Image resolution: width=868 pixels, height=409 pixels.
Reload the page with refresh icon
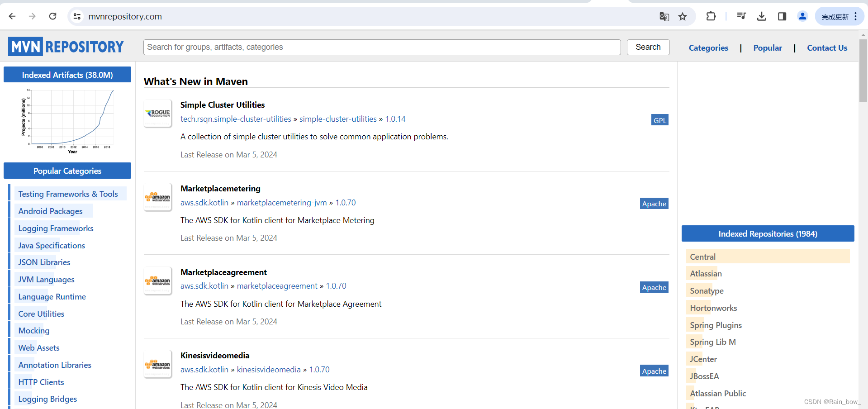(53, 16)
